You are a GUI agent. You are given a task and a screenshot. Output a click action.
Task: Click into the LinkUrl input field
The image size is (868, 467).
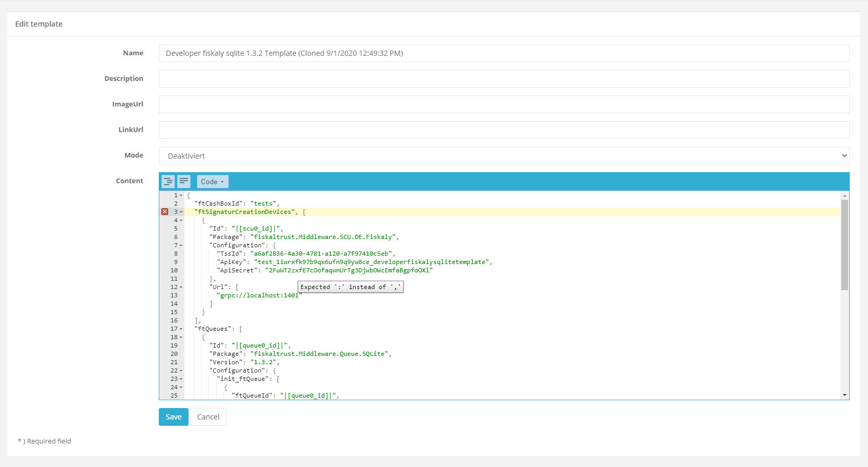pyautogui.click(x=504, y=130)
